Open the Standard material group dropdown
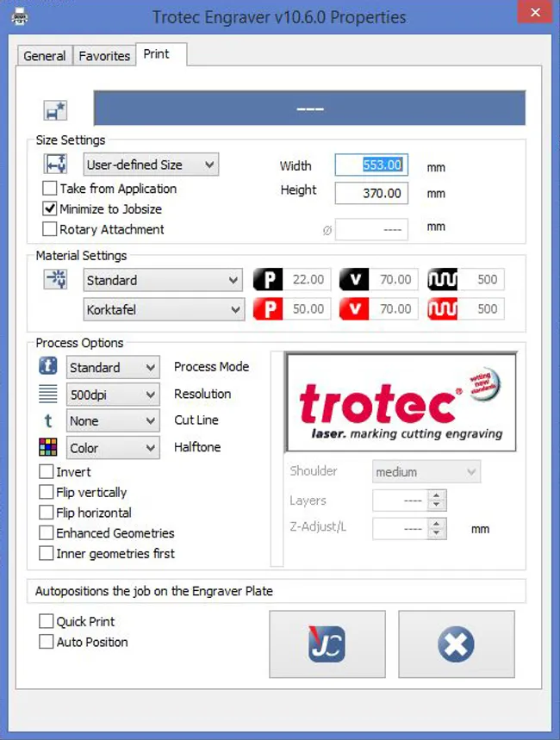Screen dimensions: 560x740 coord(163,280)
